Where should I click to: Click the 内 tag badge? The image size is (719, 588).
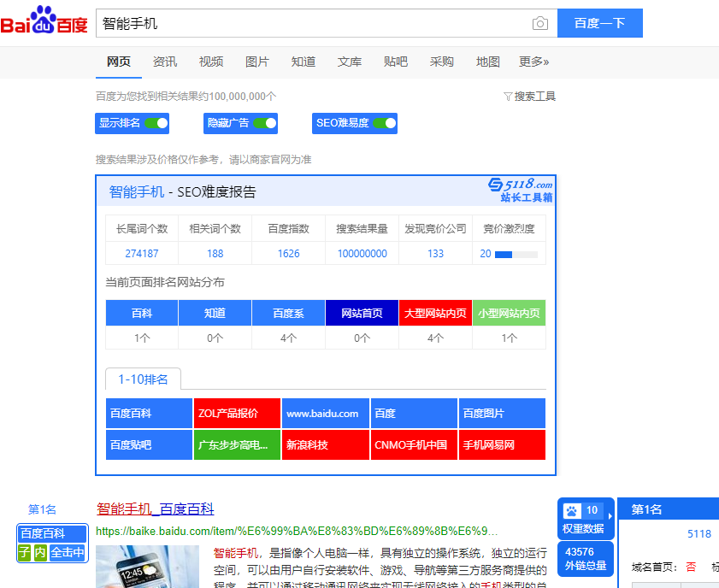pyautogui.click(x=40, y=552)
